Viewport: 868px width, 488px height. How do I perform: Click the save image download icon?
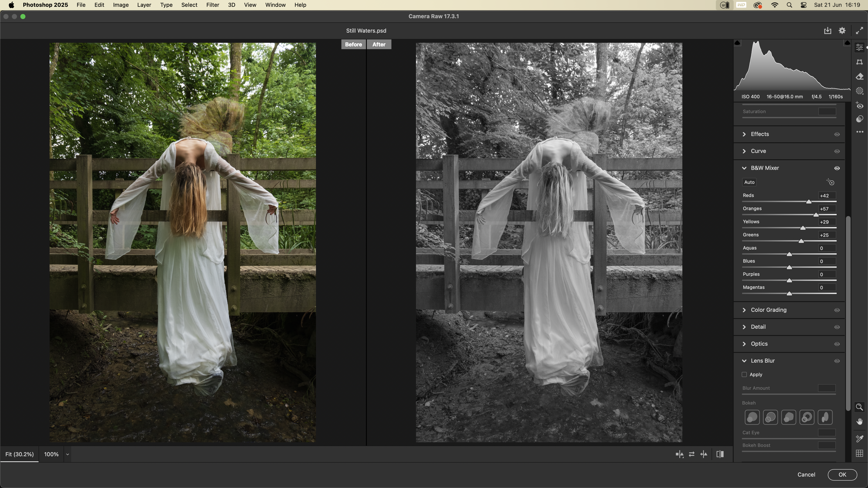828,31
